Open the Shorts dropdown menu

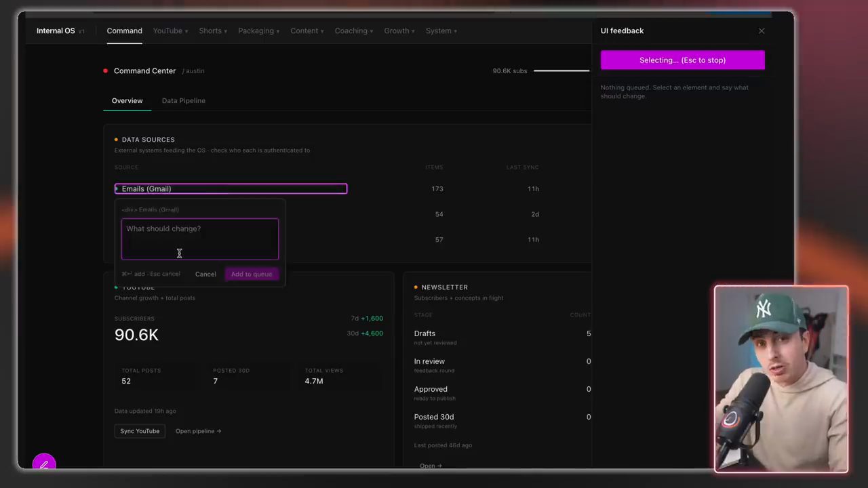click(x=213, y=31)
